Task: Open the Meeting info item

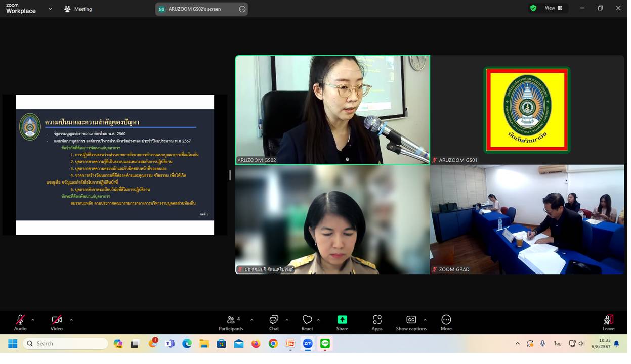Action: point(78,9)
